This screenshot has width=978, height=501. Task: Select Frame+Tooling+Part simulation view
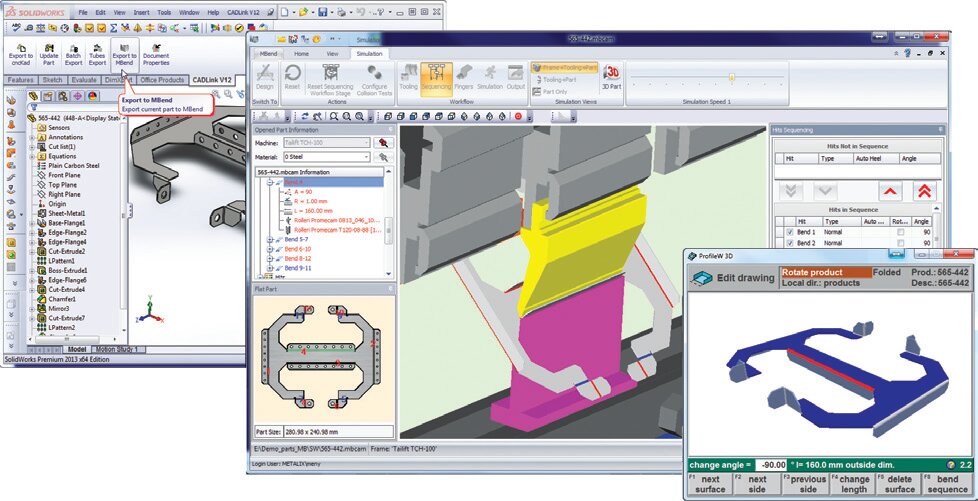tap(564, 67)
